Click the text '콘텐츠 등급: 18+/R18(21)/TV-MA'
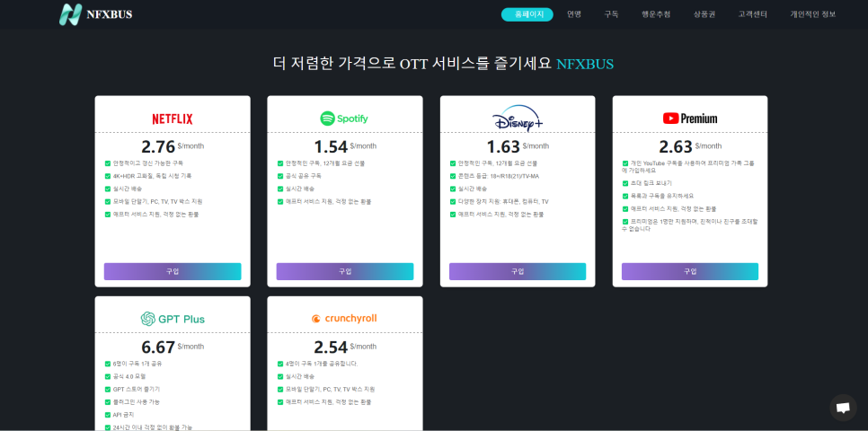 pos(498,176)
